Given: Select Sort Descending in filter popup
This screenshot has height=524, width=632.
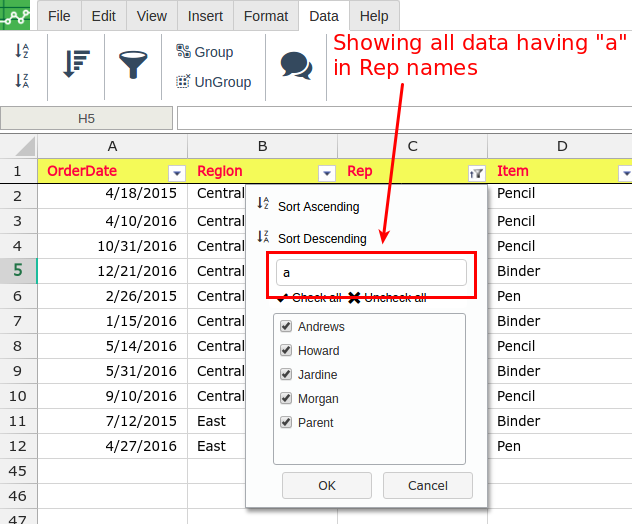Looking at the screenshot, I should [x=321, y=239].
